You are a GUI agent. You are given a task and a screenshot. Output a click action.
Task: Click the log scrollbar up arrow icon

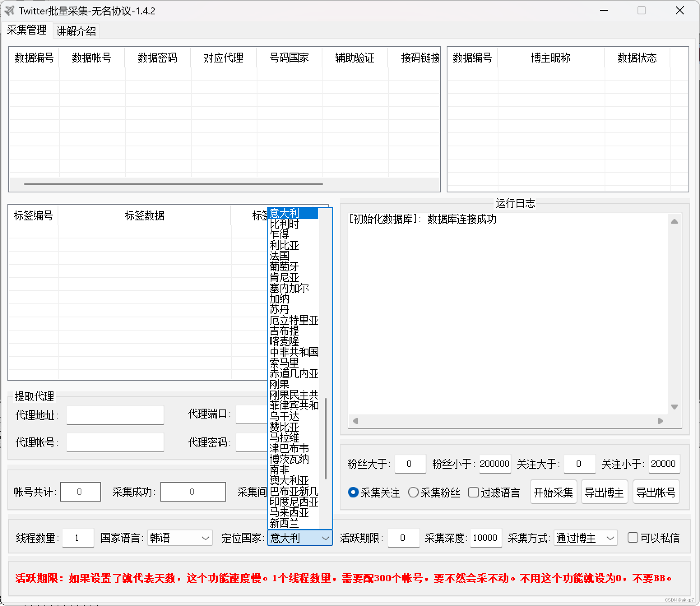point(674,221)
